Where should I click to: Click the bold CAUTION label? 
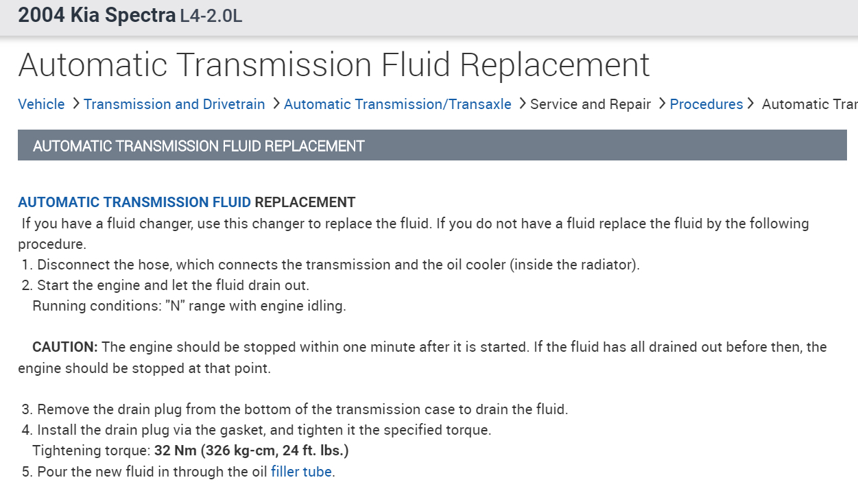[65, 347]
